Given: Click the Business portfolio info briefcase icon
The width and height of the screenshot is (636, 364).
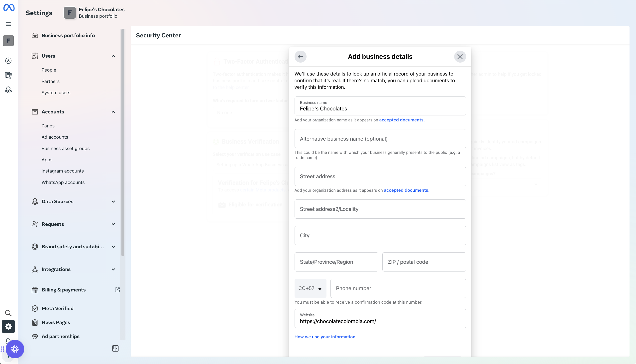Looking at the screenshot, I should point(35,35).
